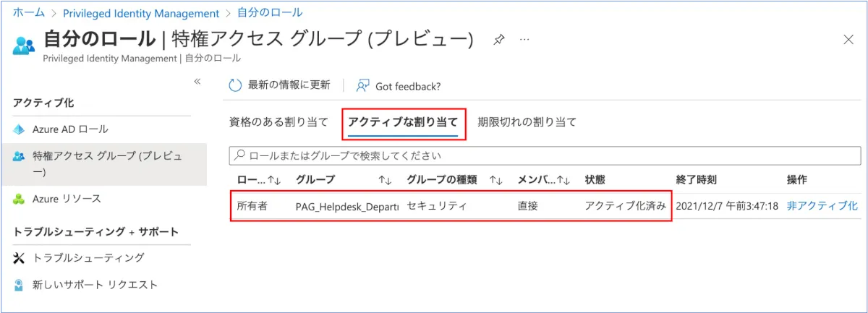The width and height of the screenshot is (868, 313).
Task: Click 状態 column header
Action: coord(595,179)
